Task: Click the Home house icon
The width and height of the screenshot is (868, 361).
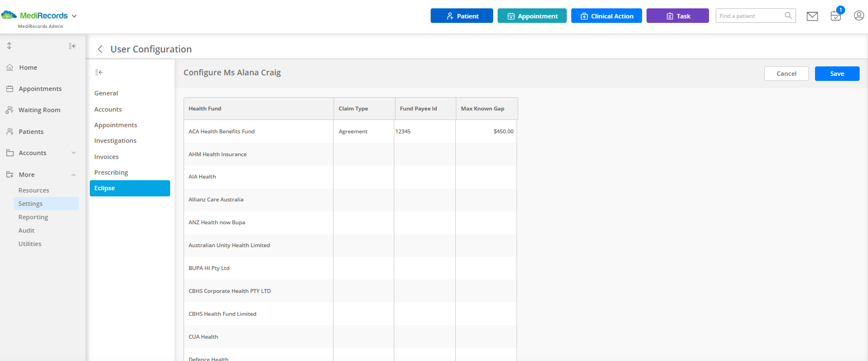Action: coord(9,68)
